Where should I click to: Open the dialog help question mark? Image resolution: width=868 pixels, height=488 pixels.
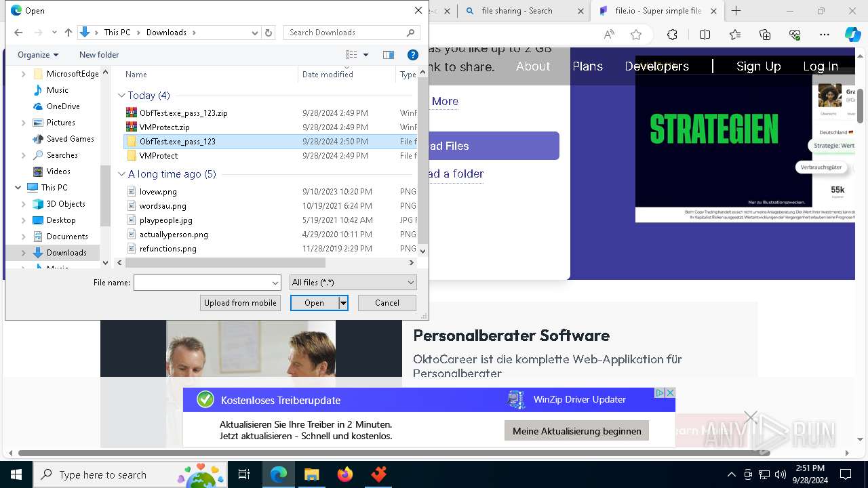pyautogui.click(x=412, y=55)
